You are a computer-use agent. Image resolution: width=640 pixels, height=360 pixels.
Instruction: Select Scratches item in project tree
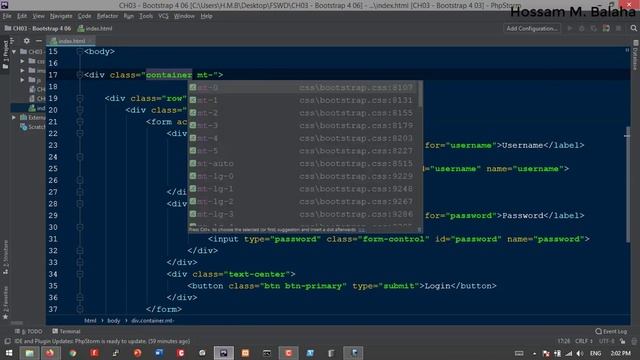pyautogui.click(x=33, y=127)
